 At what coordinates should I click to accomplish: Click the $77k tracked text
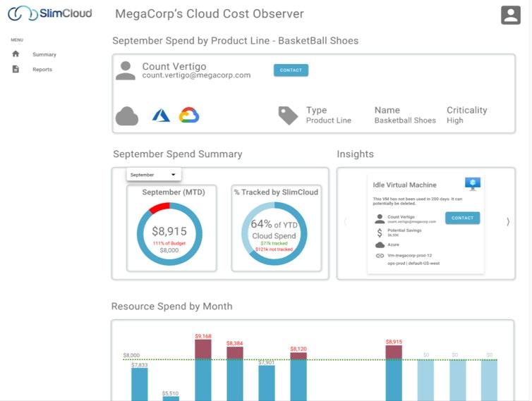(274, 243)
